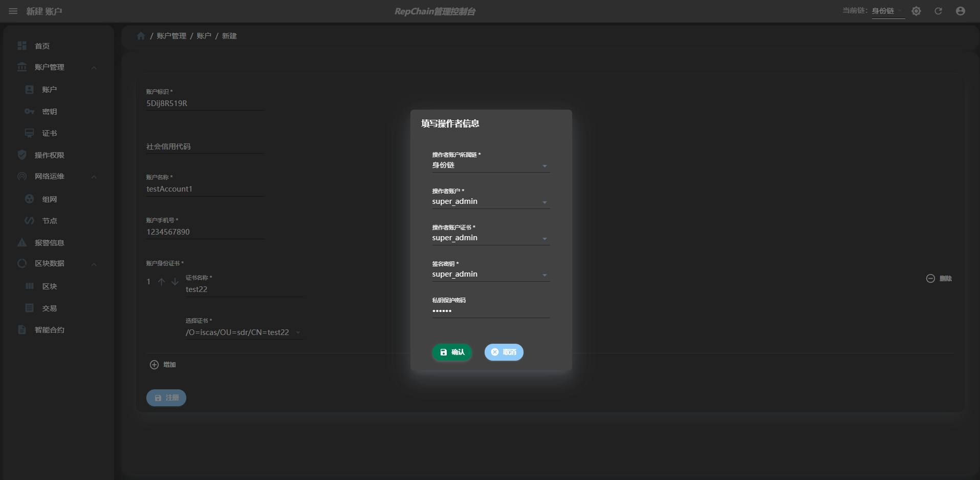Image resolution: width=980 pixels, height=480 pixels.
Task: Click the 密钥 key icon
Action: 29,112
